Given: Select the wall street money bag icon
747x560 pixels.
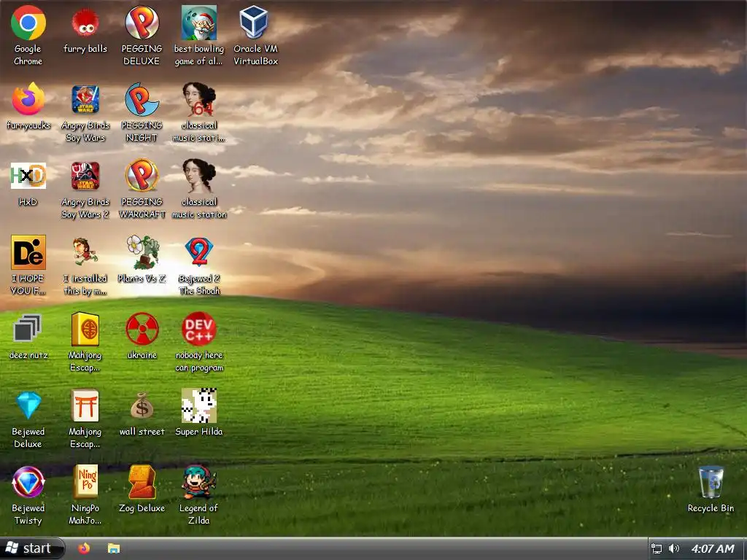Looking at the screenshot, I should point(142,405).
